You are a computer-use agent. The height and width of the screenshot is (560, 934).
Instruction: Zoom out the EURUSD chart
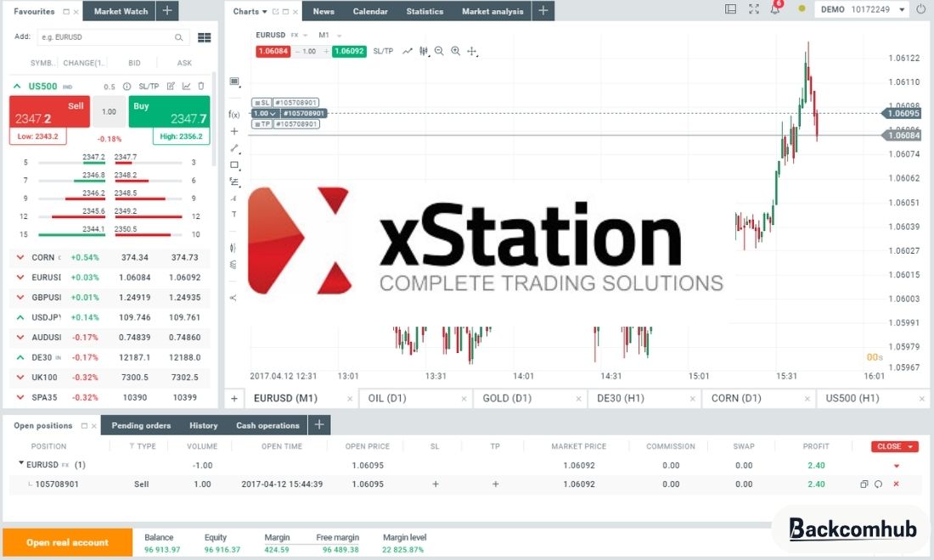(439, 51)
